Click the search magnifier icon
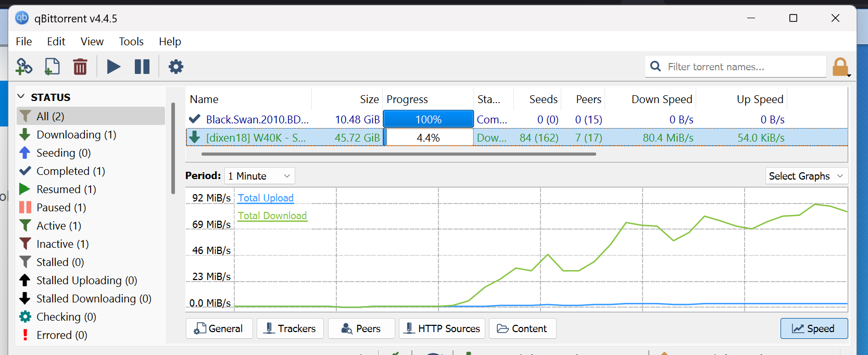 point(656,67)
